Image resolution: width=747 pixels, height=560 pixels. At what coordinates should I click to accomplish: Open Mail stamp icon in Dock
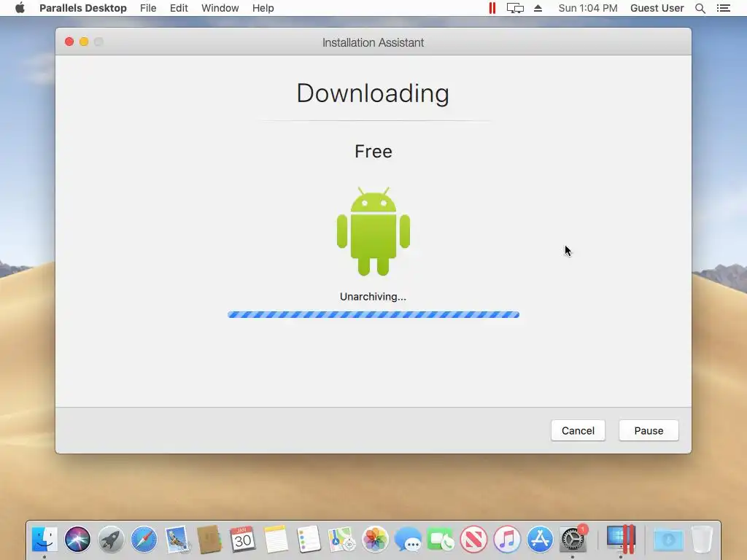pos(177,539)
